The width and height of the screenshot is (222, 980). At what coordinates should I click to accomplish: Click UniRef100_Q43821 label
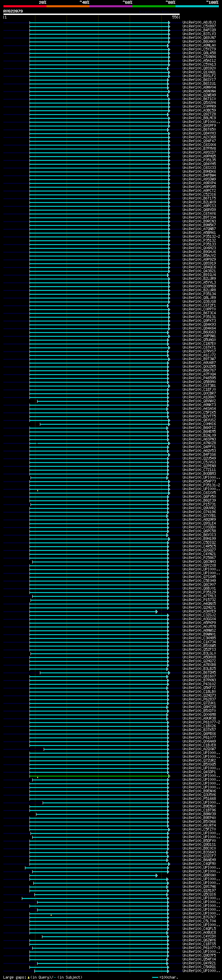(199, 271)
